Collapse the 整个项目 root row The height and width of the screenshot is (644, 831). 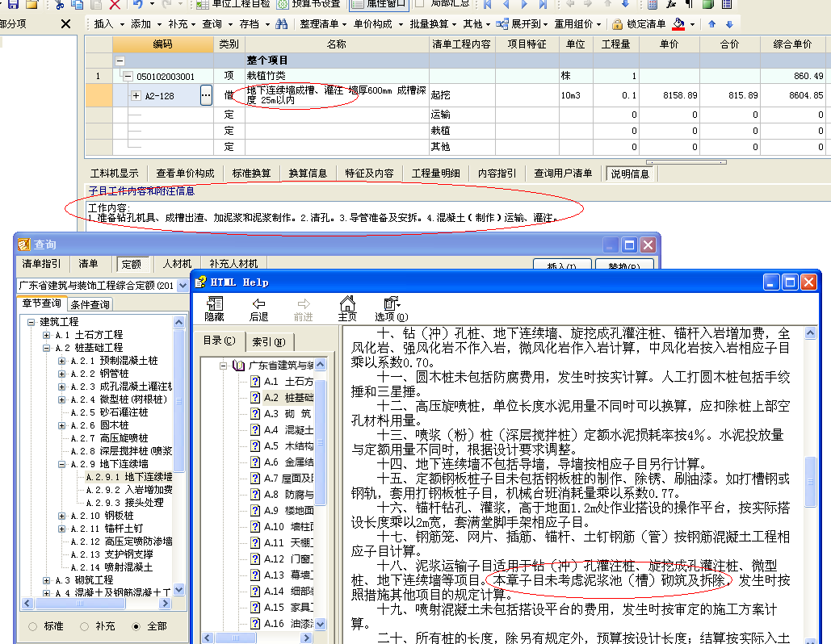[x=120, y=61]
